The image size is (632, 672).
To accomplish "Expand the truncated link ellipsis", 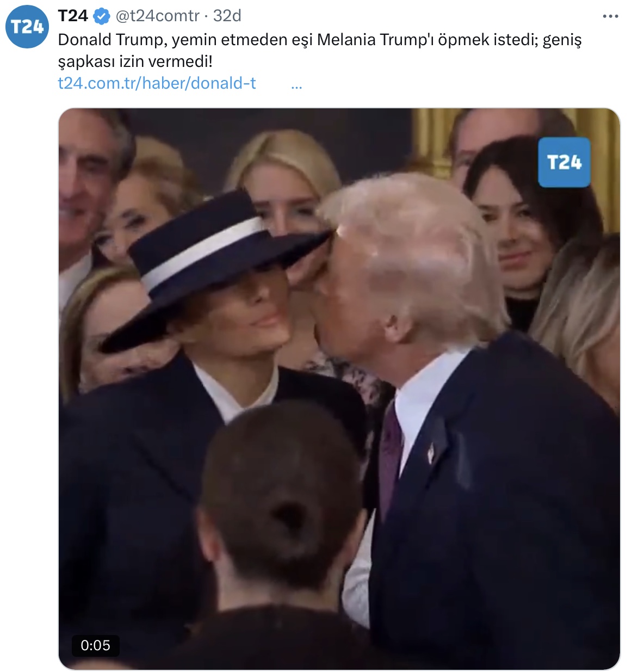I will click(x=296, y=84).
